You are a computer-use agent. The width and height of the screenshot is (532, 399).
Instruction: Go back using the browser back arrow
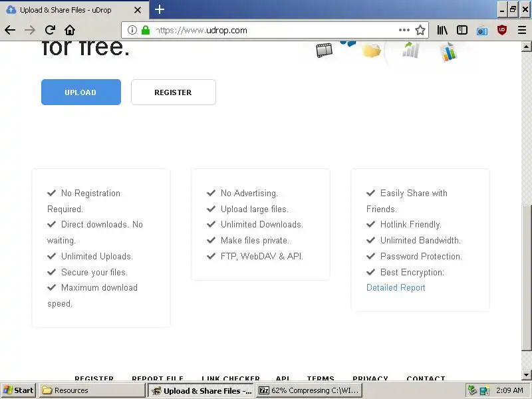coord(10,30)
